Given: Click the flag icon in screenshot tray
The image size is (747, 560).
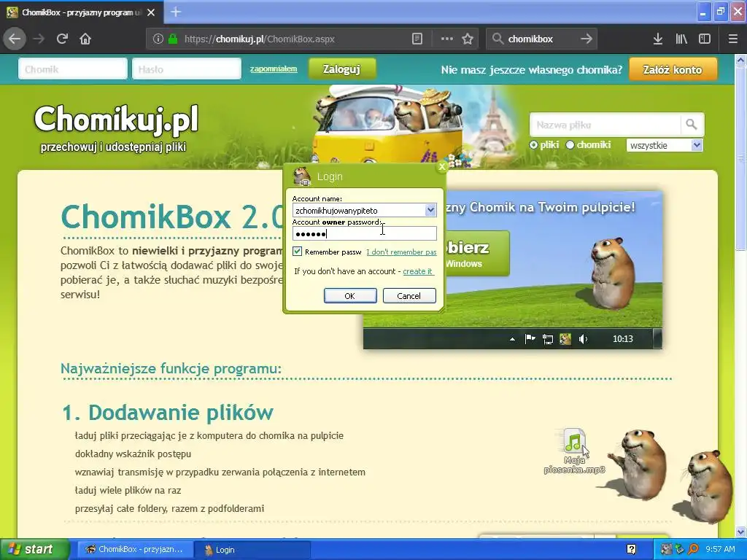Looking at the screenshot, I should tap(530, 339).
